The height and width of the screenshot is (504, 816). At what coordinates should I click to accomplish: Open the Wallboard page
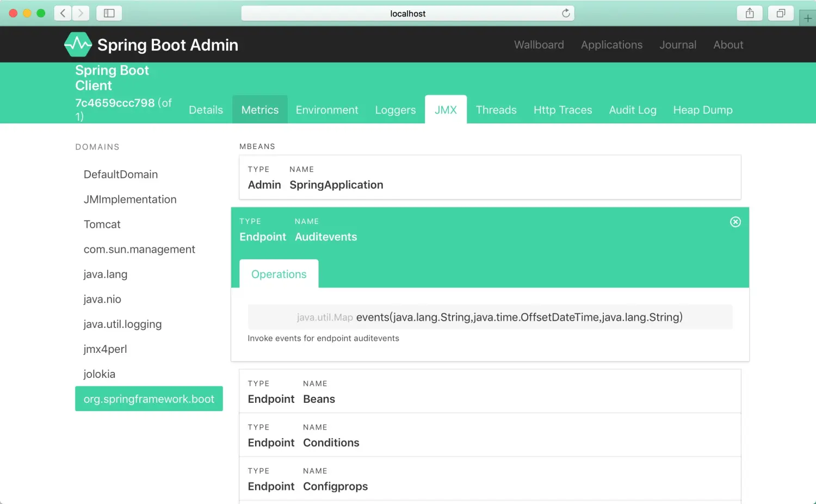(539, 45)
